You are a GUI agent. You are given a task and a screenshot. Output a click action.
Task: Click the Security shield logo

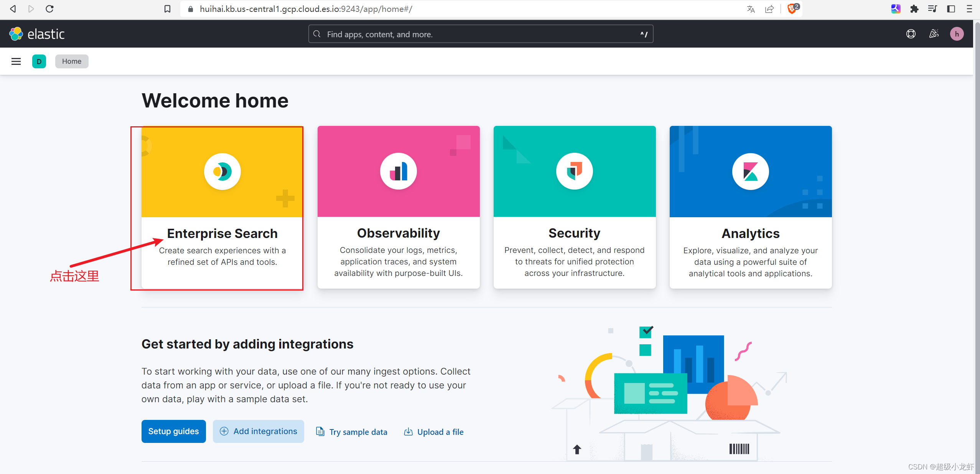575,171
